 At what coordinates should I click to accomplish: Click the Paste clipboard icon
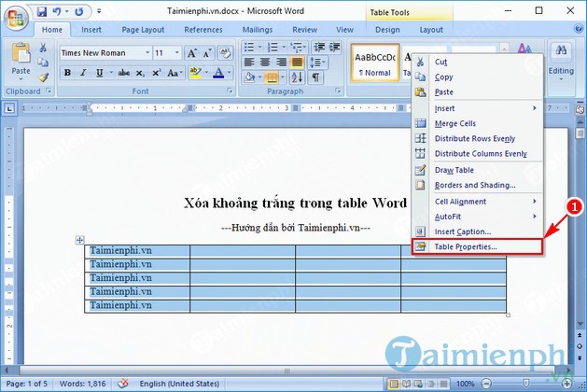(x=21, y=52)
